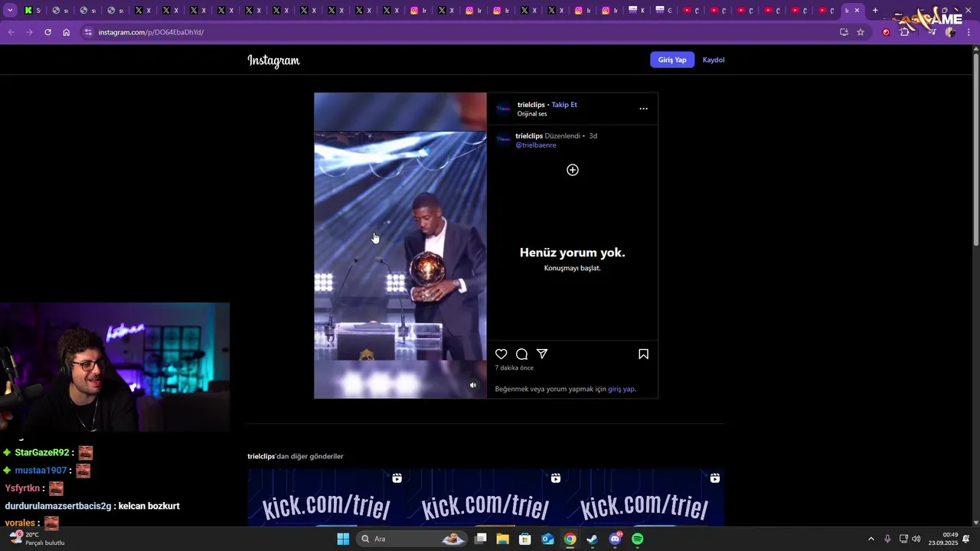Load more comments with the circled plus

coord(572,170)
